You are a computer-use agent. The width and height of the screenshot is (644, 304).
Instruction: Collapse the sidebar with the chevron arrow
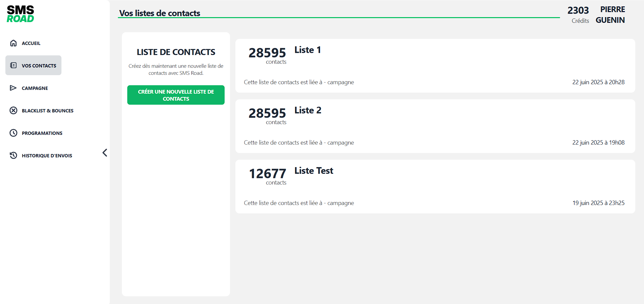(105, 153)
